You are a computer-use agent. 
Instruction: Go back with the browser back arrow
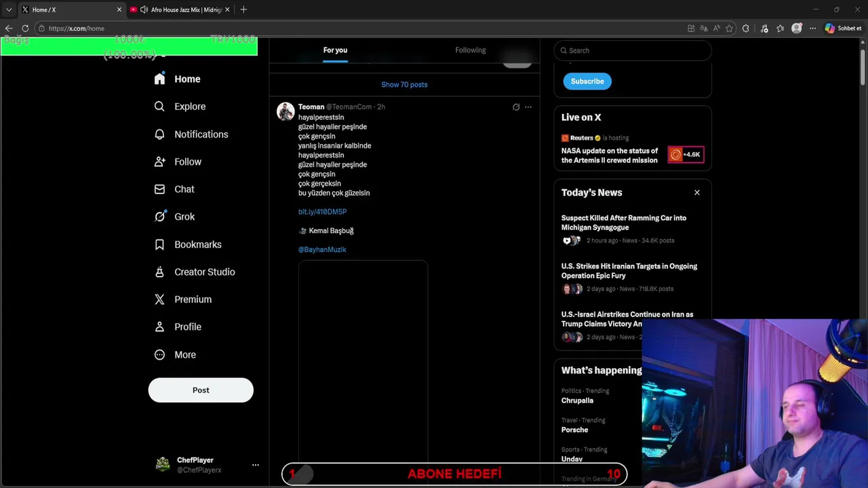(x=9, y=28)
